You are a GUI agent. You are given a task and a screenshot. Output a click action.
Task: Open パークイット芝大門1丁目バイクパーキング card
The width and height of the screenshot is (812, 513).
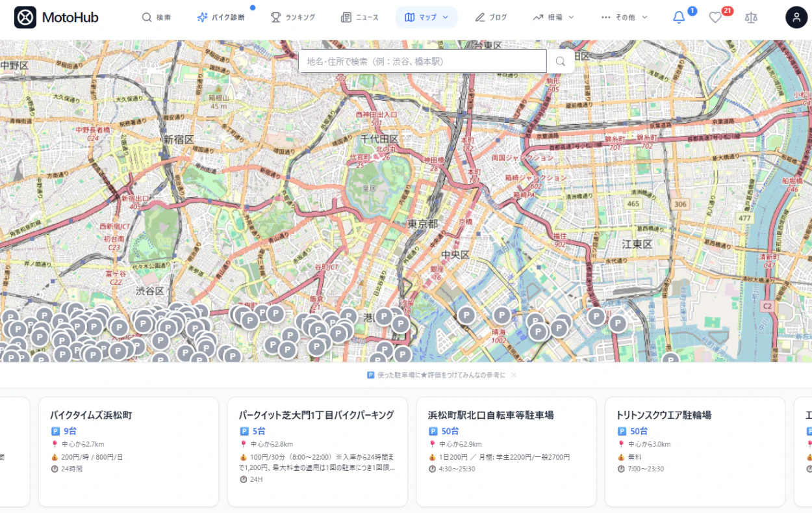click(317, 452)
